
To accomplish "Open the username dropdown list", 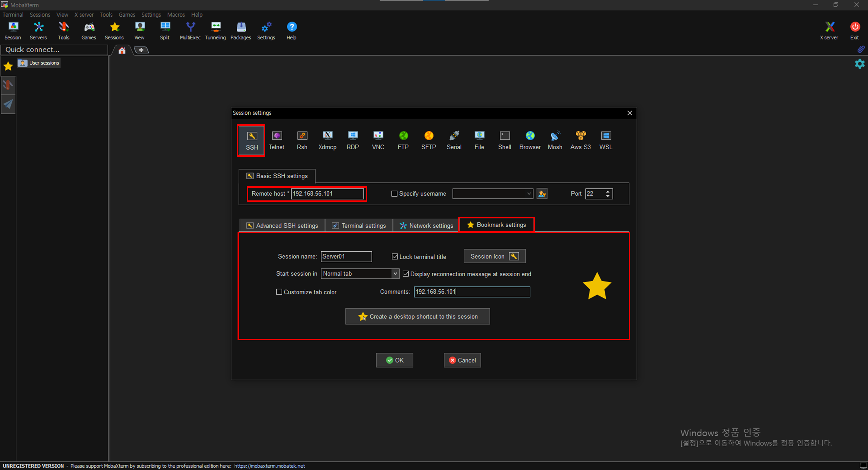I will [529, 194].
